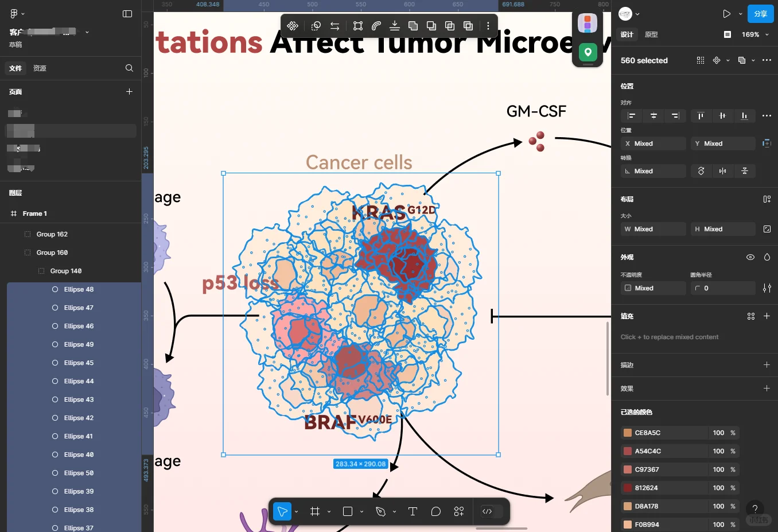Switch to the 设计 tab
778x532 pixels.
pos(627,34)
